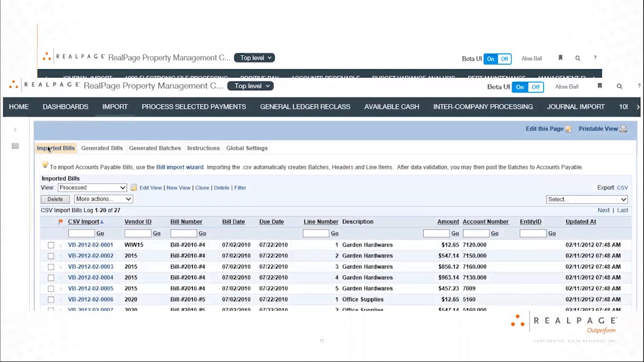Open the JOURNAL IMPORT menu

click(x=576, y=106)
